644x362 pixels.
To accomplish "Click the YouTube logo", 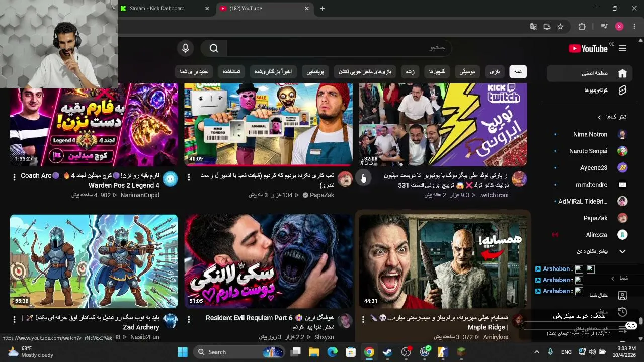I will coord(588,49).
